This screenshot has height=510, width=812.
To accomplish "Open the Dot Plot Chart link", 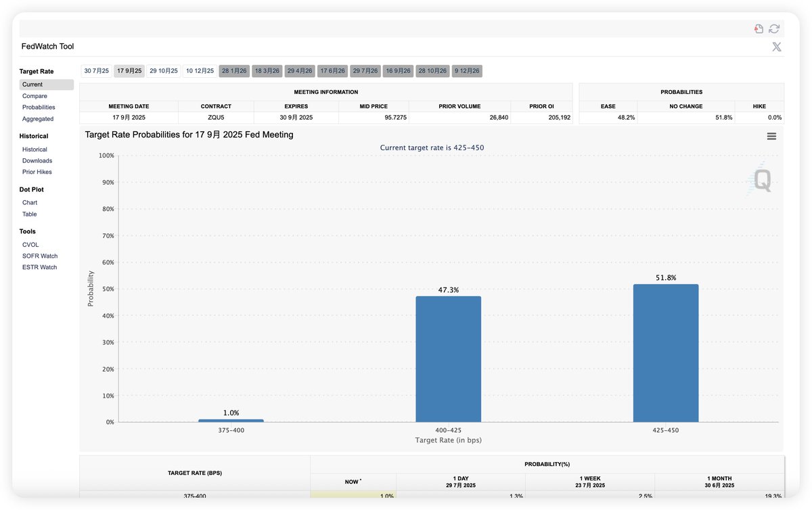I will click(30, 203).
